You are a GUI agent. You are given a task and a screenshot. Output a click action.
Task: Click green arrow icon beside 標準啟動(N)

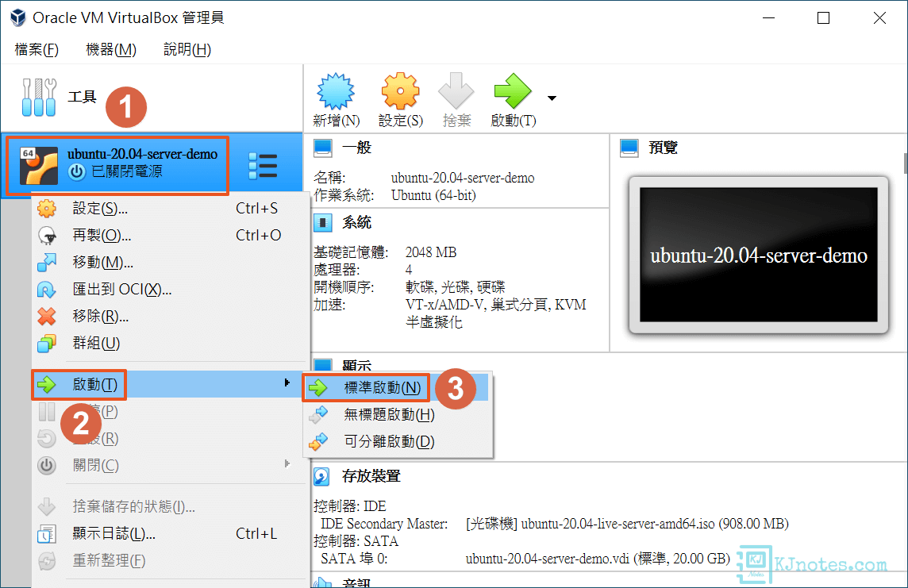(318, 388)
